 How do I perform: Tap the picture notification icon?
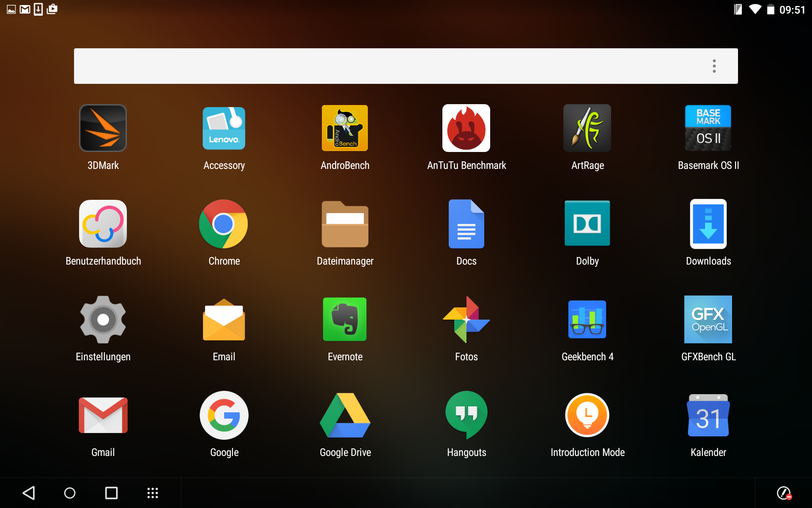(11, 9)
